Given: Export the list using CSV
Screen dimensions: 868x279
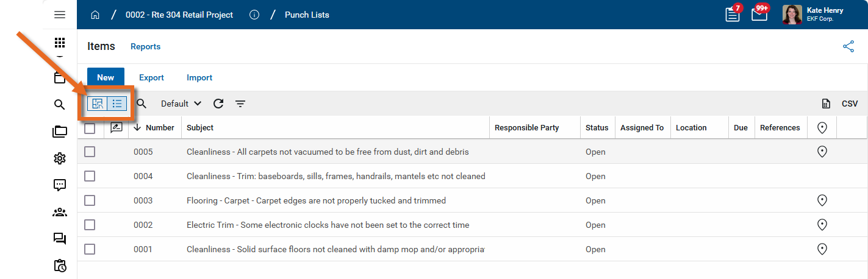Looking at the screenshot, I should click(x=841, y=104).
